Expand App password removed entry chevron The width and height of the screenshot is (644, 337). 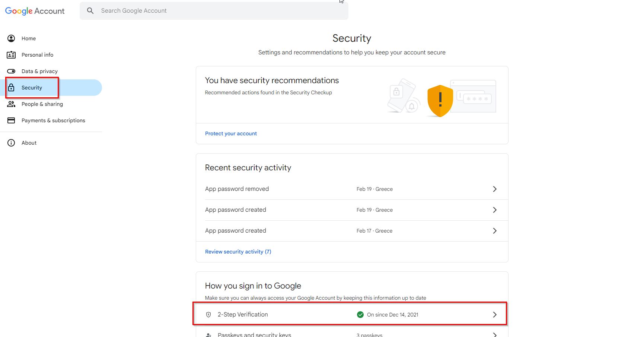pyautogui.click(x=495, y=189)
